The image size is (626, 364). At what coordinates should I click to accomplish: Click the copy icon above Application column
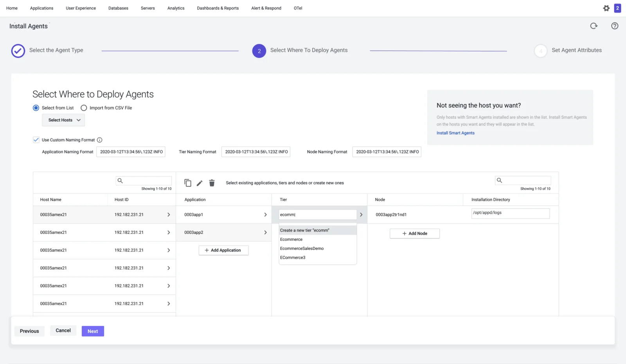click(188, 183)
